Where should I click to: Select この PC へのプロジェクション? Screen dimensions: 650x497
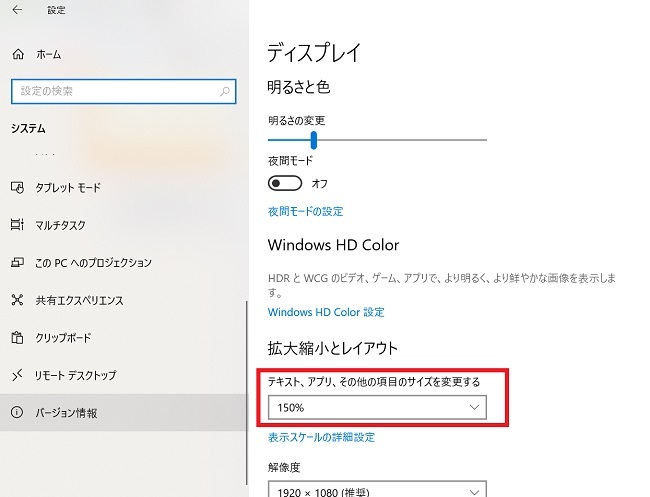[x=124, y=262]
